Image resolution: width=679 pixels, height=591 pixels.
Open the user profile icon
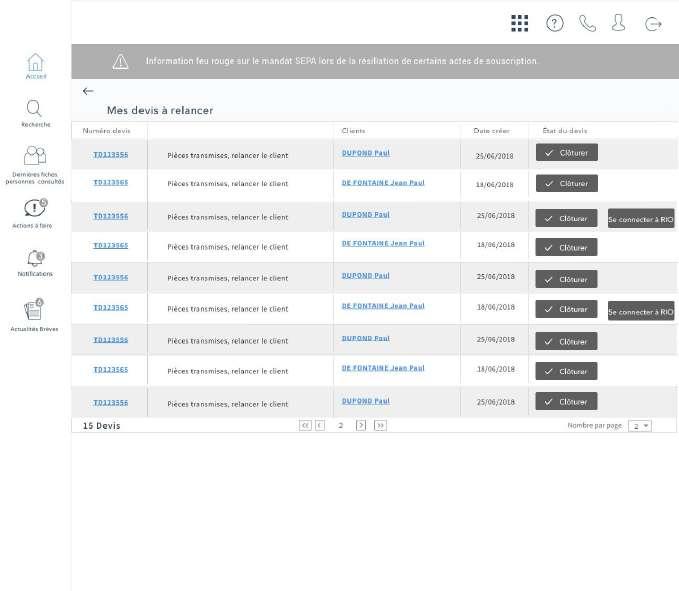click(x=618, y=23)
